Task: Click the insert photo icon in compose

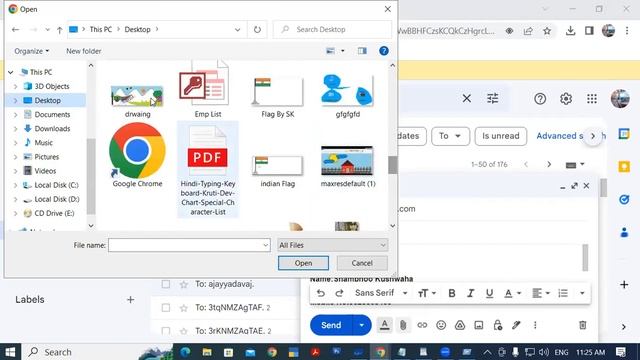Action: point(479,325)
